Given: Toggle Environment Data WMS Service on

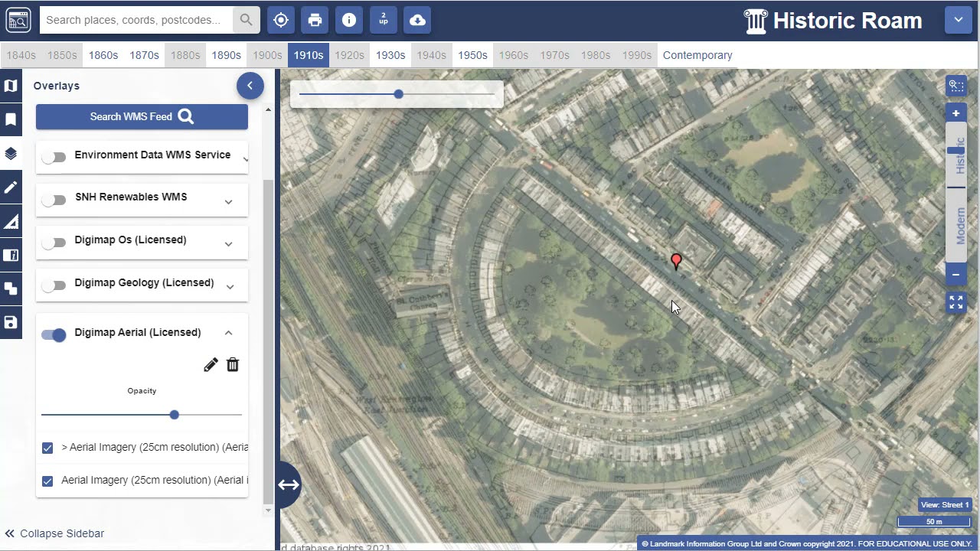Looking at the screenshot, I should coord(54,157).
